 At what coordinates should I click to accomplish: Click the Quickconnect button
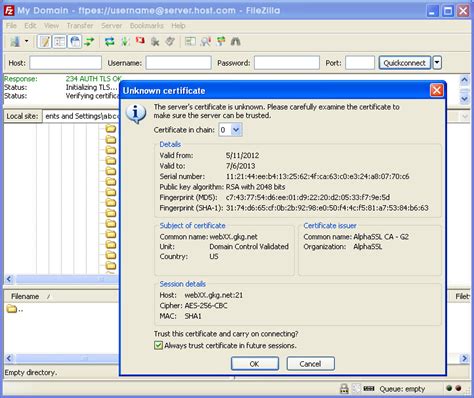point(404,63)
